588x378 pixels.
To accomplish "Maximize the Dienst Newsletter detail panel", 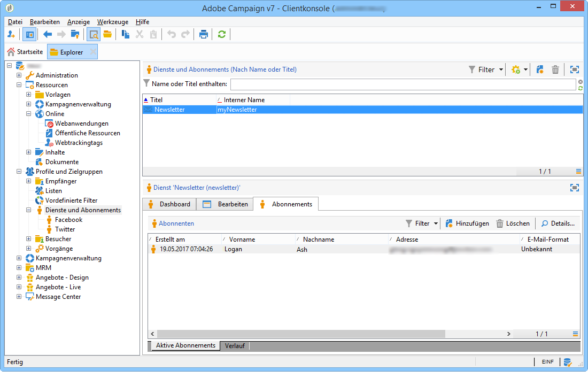I will click(575, 188).
